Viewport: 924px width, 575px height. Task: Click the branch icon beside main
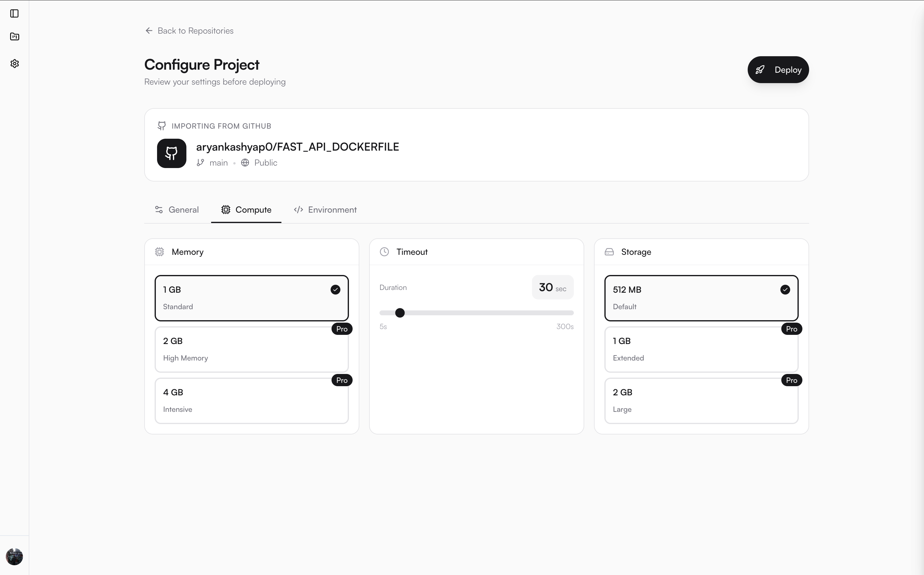point(201,162)
